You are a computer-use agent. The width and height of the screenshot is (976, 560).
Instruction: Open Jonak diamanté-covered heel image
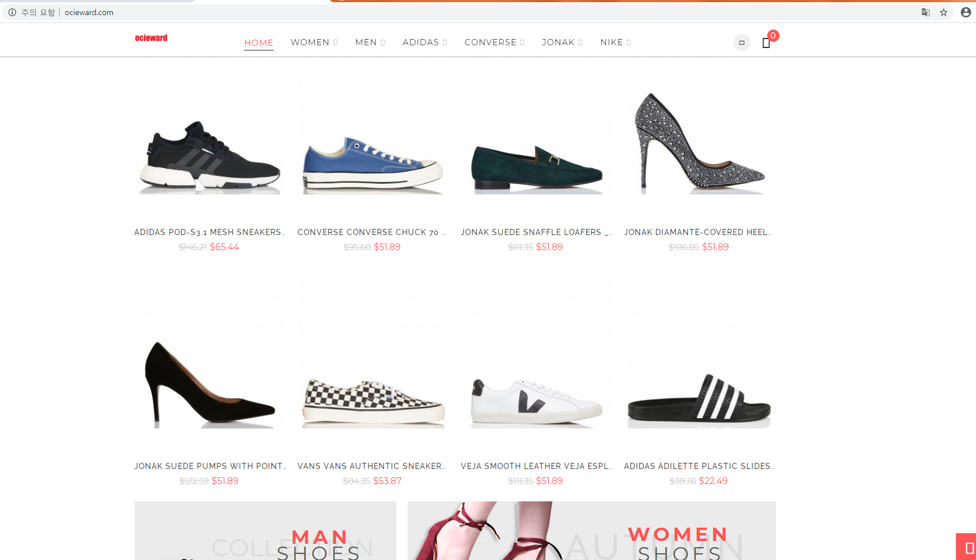pos(699,145)
